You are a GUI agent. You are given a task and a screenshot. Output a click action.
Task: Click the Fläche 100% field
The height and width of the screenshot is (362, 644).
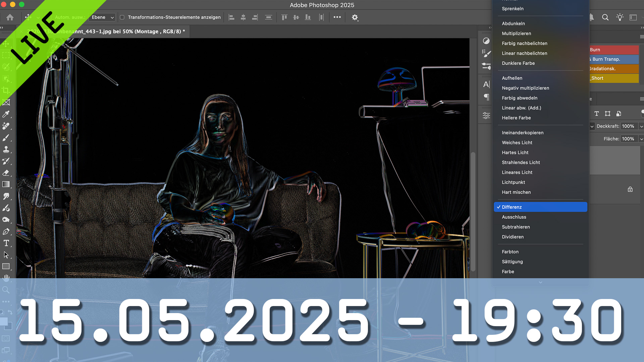pos(629,139)
